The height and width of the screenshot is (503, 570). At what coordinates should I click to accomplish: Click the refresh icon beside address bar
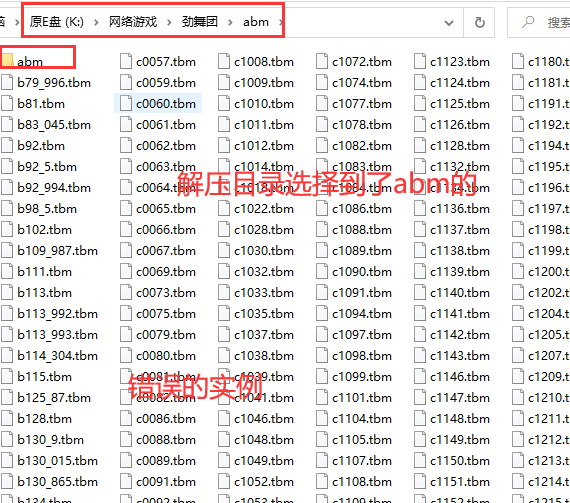(x=479, y=23)
